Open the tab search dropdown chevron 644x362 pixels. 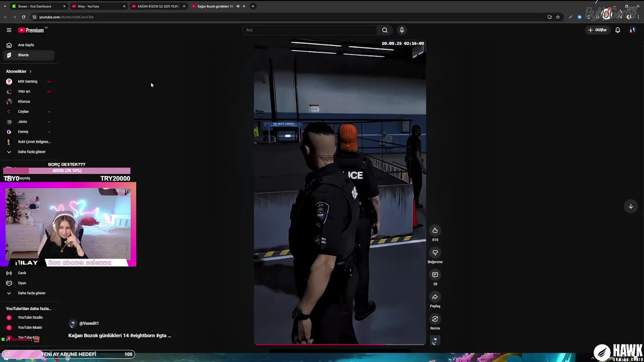tap(6, 6)
